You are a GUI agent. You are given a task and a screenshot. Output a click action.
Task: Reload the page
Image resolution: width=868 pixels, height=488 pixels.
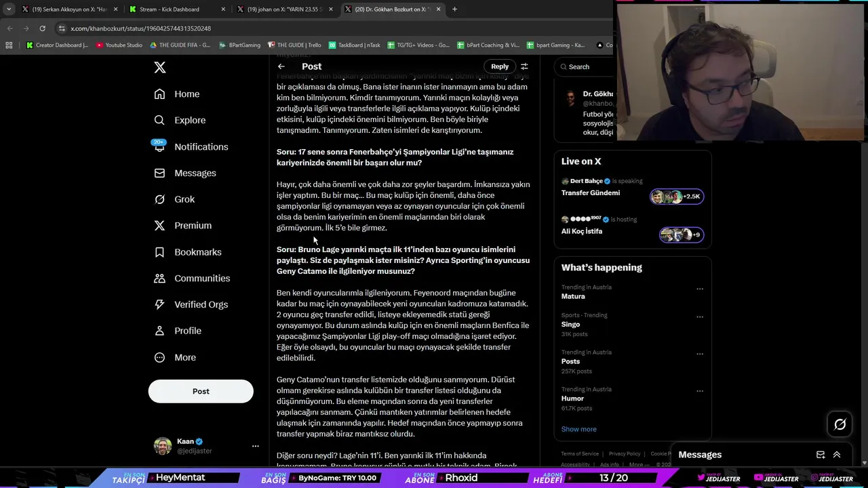tap(42, 28)
